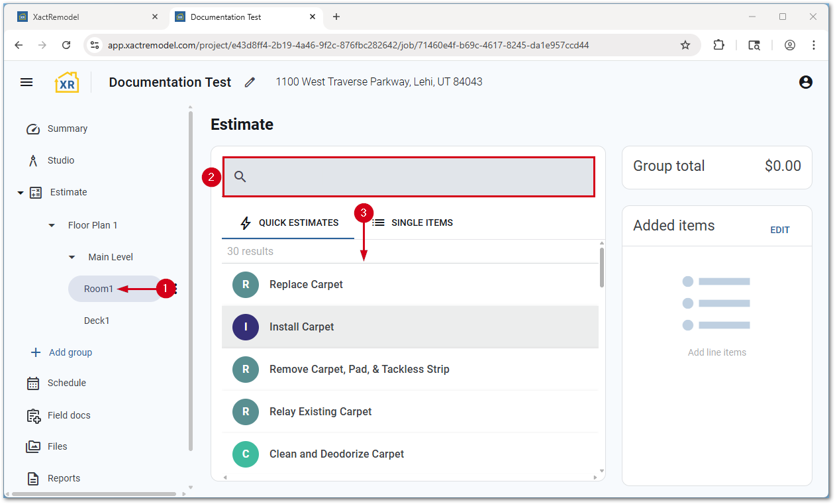The image size is (835, 504).
Task: Collapse the Estimate tree section
Action: coord(21,193)
